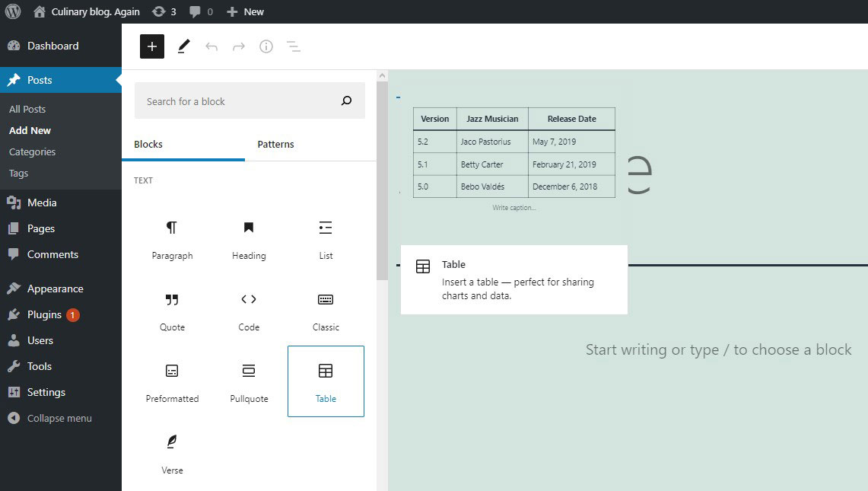
Task: Click the Bebo Valdés cell
Action: click(492, 187)
